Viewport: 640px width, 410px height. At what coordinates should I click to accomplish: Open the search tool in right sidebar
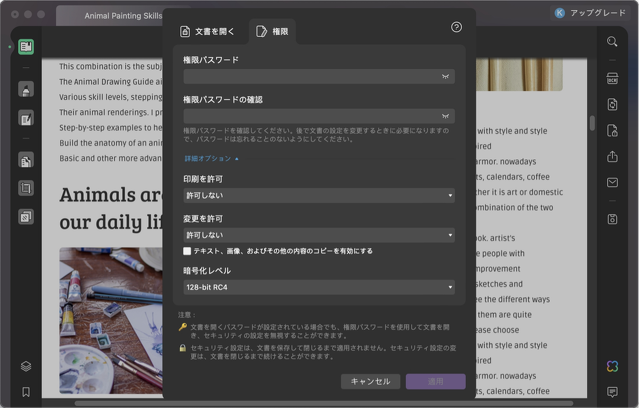tap(612, 42)
